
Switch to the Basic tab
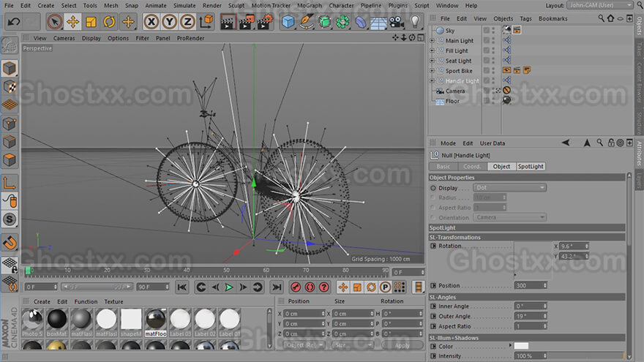pos(443,167)
